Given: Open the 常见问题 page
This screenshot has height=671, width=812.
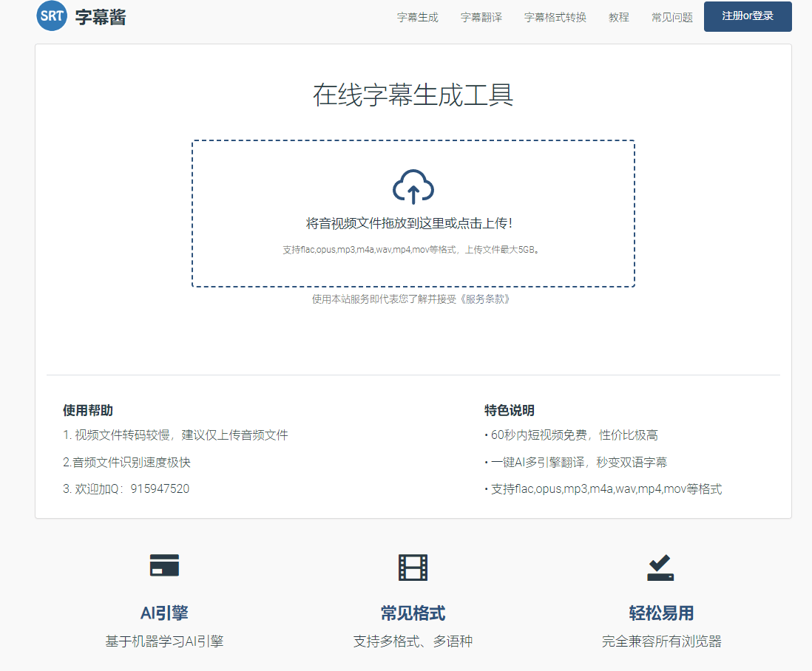Looking at the screenshot, I should coord(671,17).
